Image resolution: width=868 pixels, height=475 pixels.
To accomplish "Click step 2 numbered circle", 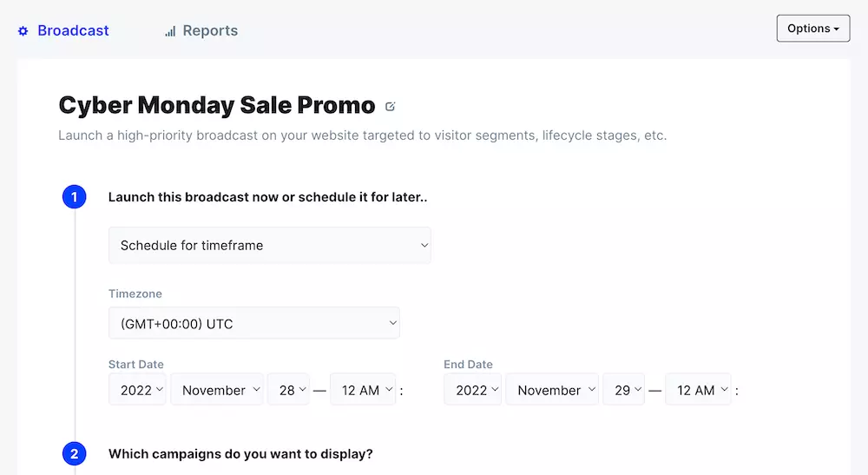I will [x=74, y=454].
